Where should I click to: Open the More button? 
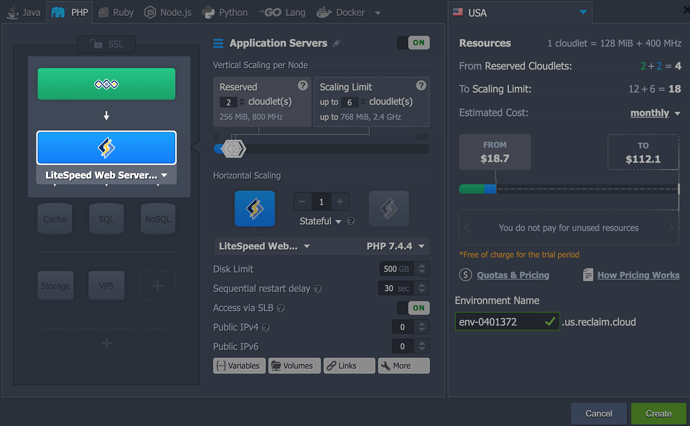tap(404, 366)
